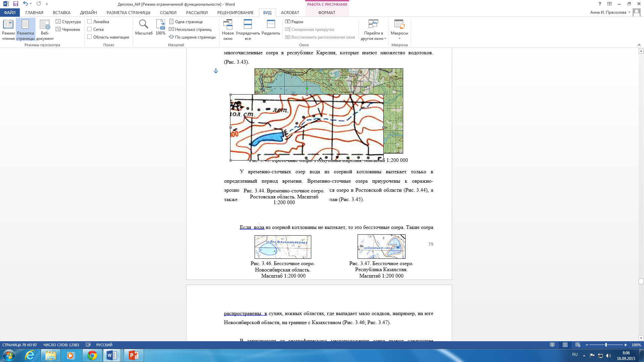
Task: Choose Одна страница page view
Action: tap(186, 22)
